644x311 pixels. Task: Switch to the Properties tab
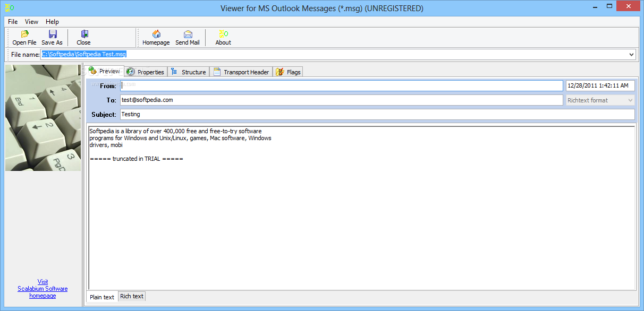pos(145,72)
